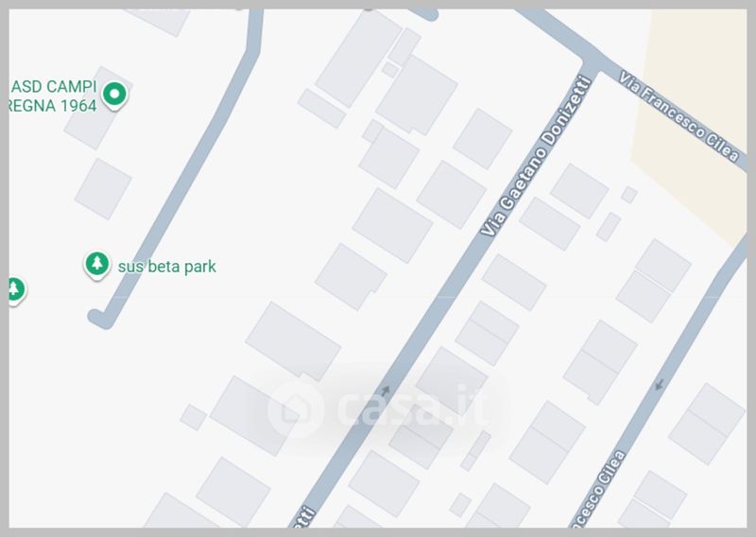Viewport: 756px width, 537px height.
Task: Click the casa.it house logo watermark
Action: tap(296, 408)
